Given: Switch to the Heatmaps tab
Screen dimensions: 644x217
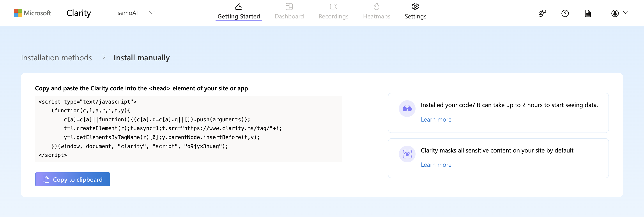Looking at the screenshot, I should coord(377,11).
